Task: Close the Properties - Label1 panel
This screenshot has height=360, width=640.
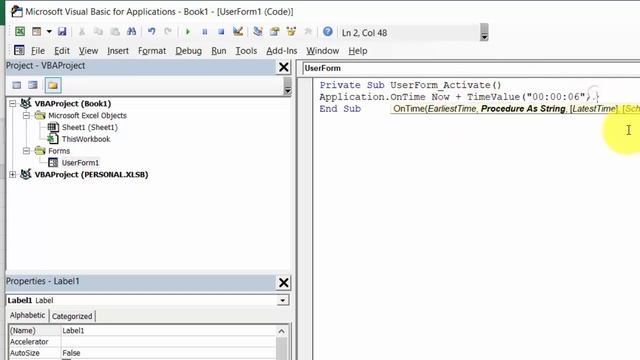Action: click(x=284, y=282)
